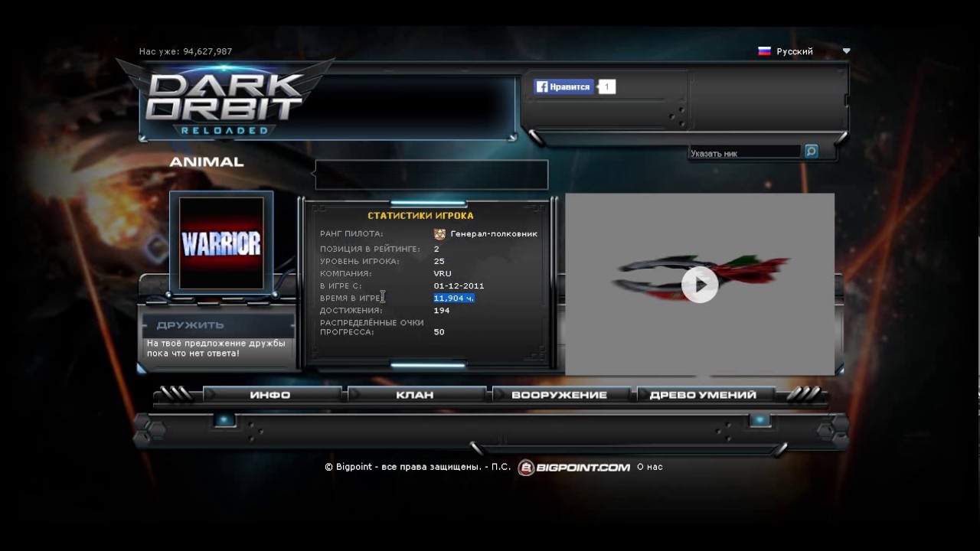This screenshot has height=551, width=980.
Task: Click the ВРЕМЯ В ИГРЕ label
Action: click(x=351, y=298)
